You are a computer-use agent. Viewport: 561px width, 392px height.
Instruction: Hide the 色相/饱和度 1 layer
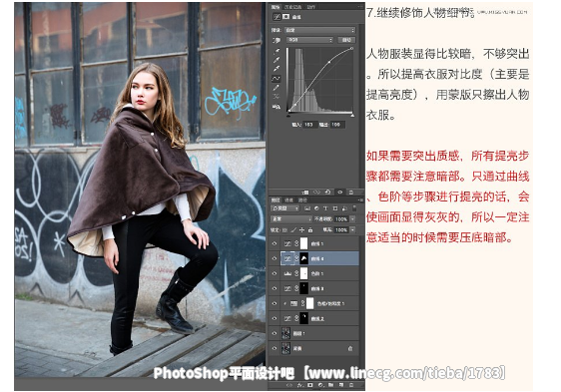[275, 303]
